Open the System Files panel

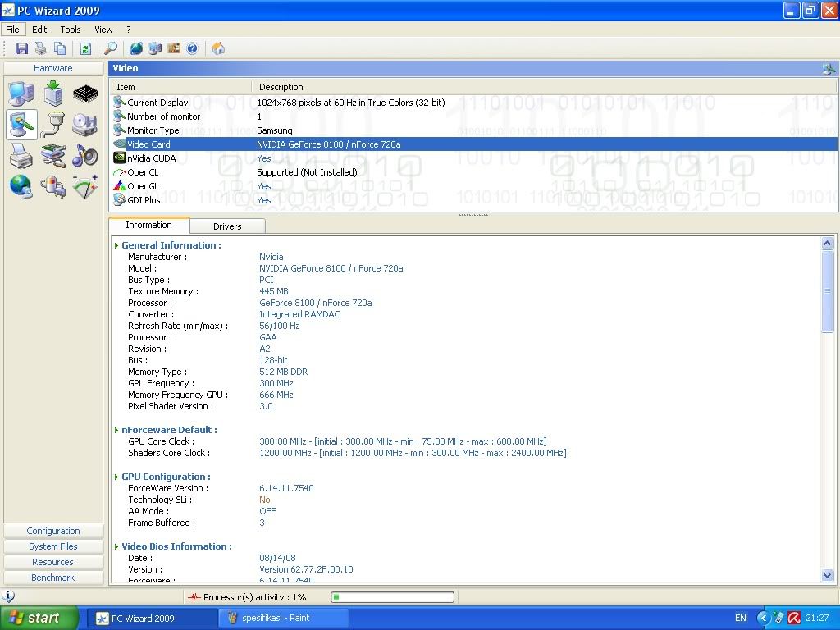[x=53, y=546]
